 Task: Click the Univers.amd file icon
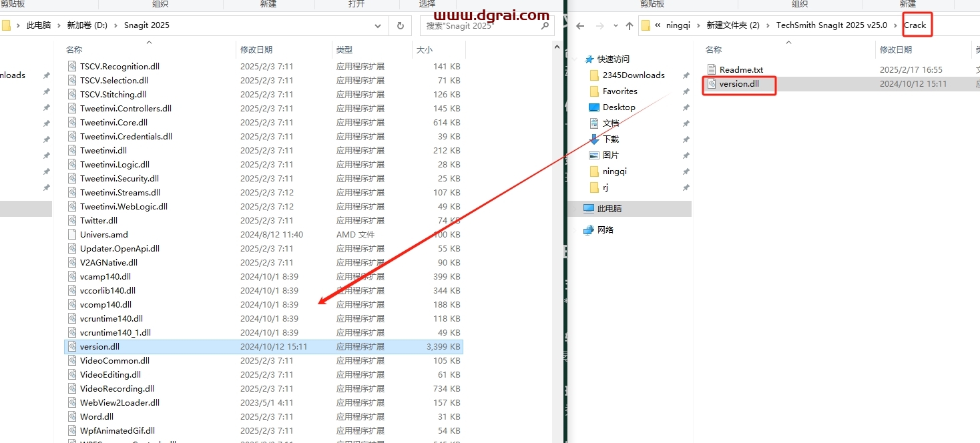pyautogui.click(x=73, y=234)
